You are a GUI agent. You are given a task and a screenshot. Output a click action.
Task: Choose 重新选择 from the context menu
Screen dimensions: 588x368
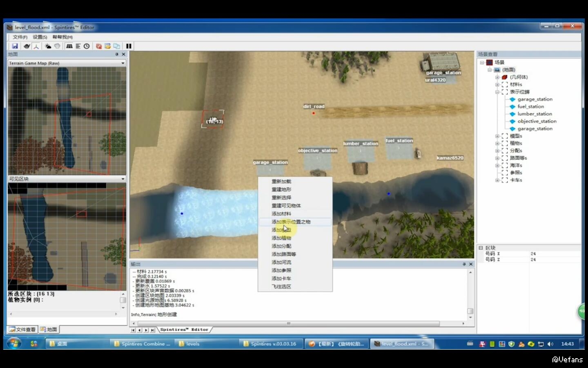pos(295,198)
